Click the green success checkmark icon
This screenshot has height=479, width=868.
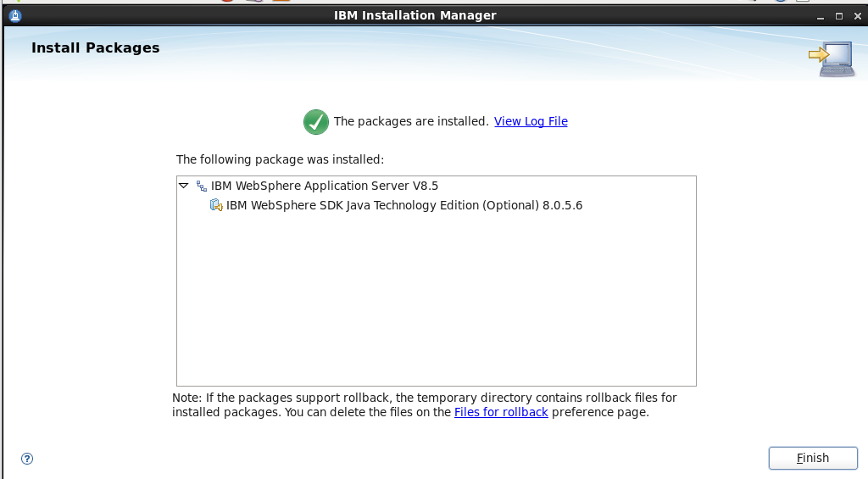coord(316,122)
